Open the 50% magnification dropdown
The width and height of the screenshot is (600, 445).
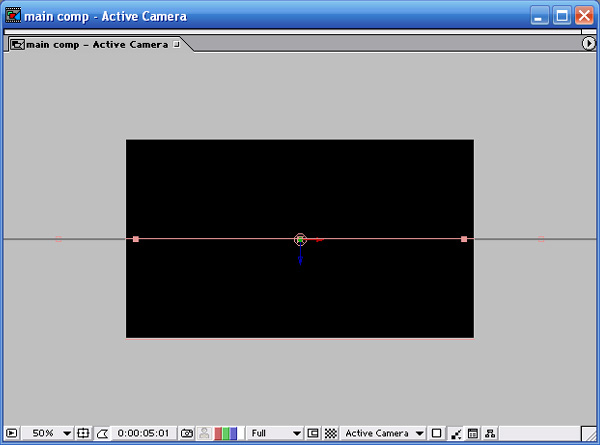point(47,434)
